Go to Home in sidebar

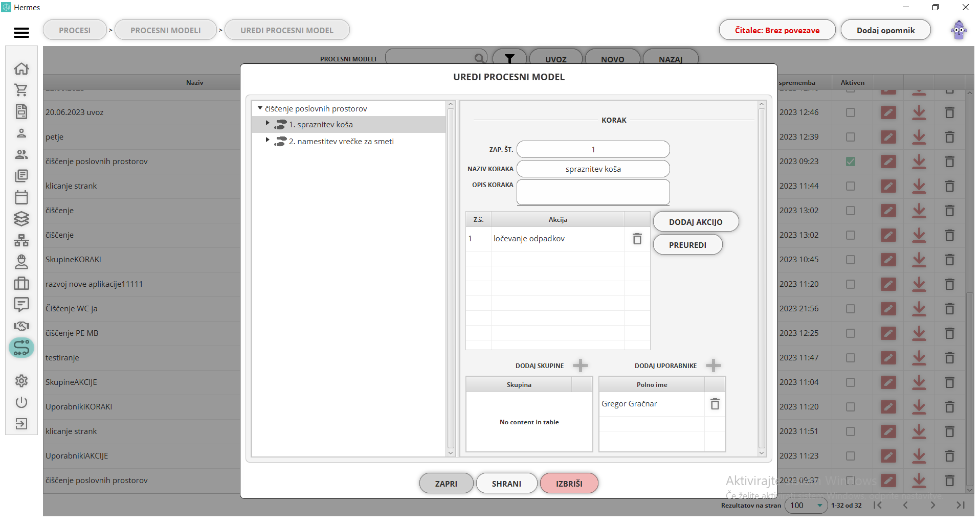coord(21,68)
